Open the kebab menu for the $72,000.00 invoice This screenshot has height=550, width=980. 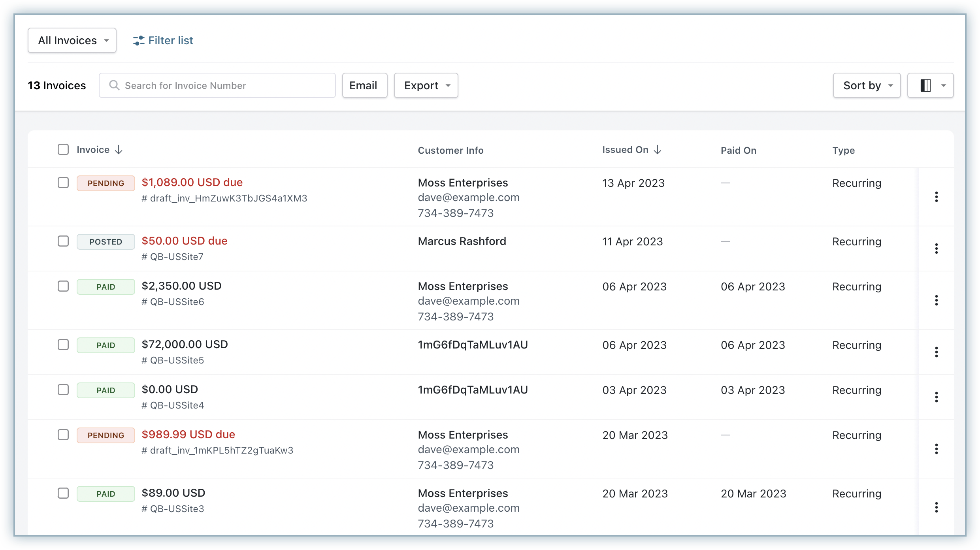tap(937, 352)
